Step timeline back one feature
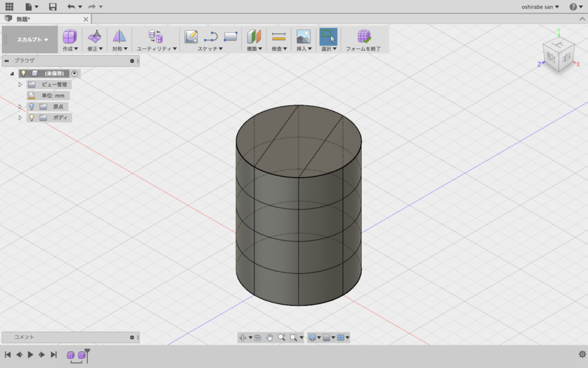This screenshot has height=368, width=588. [x=19, y=354]
